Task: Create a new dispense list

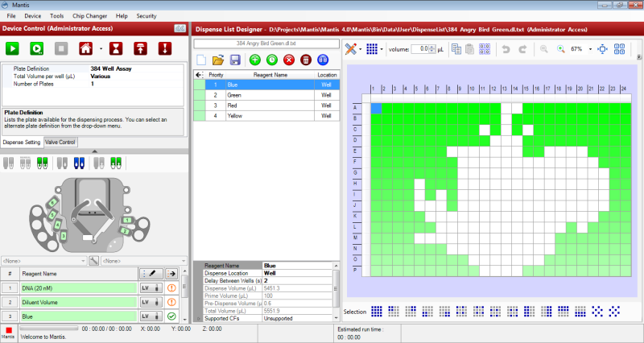Action: [201, 60]
